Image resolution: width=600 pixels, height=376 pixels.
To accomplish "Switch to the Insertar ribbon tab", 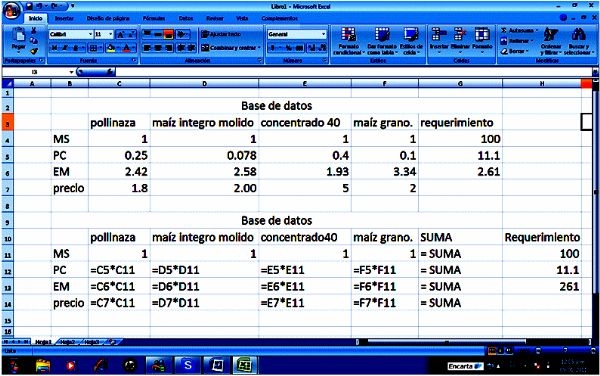I will pos(64,18).
